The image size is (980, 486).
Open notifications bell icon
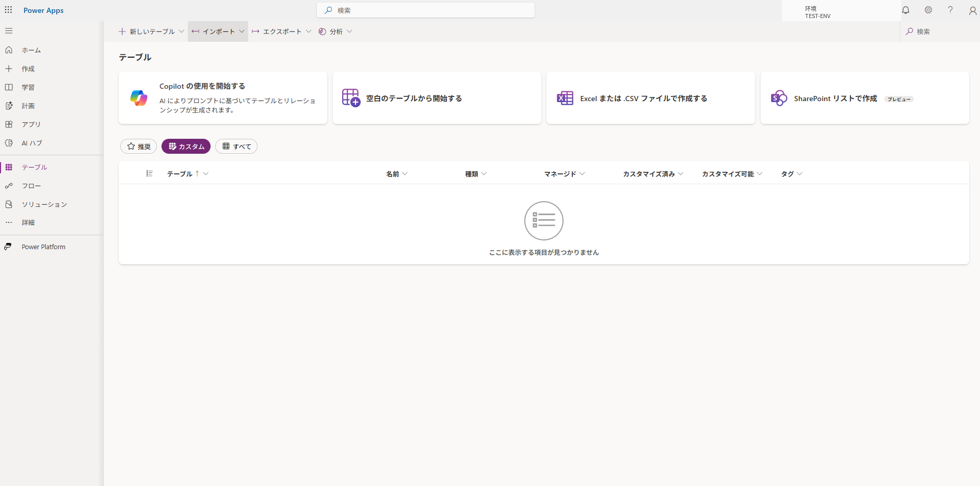[906, 10]
